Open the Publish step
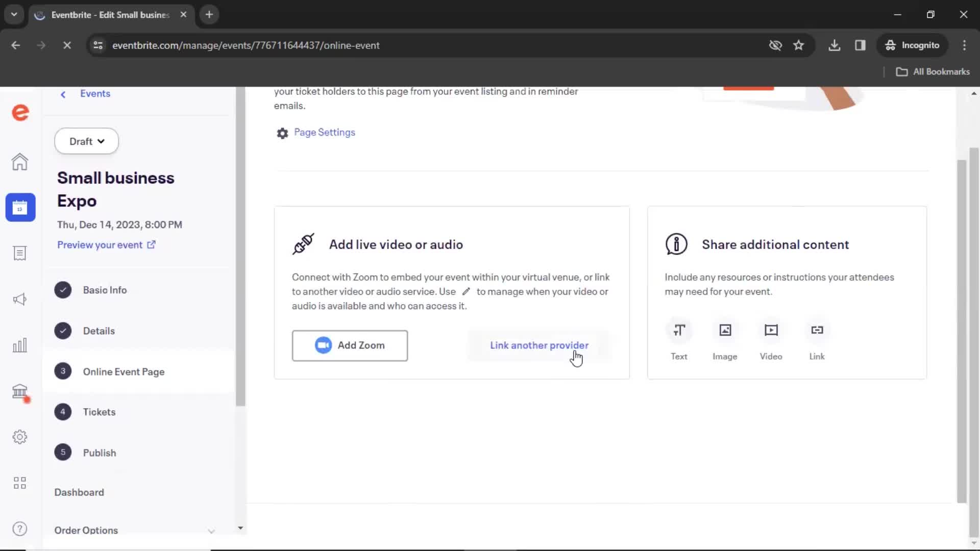The width and height of the screenshot is (980, 551). pyautogui.click(x=100, y=453)
